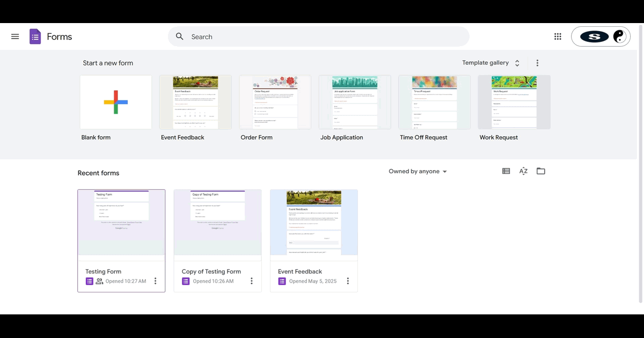
Task: Select the Time Off Request template
Action: coord(434,102)
